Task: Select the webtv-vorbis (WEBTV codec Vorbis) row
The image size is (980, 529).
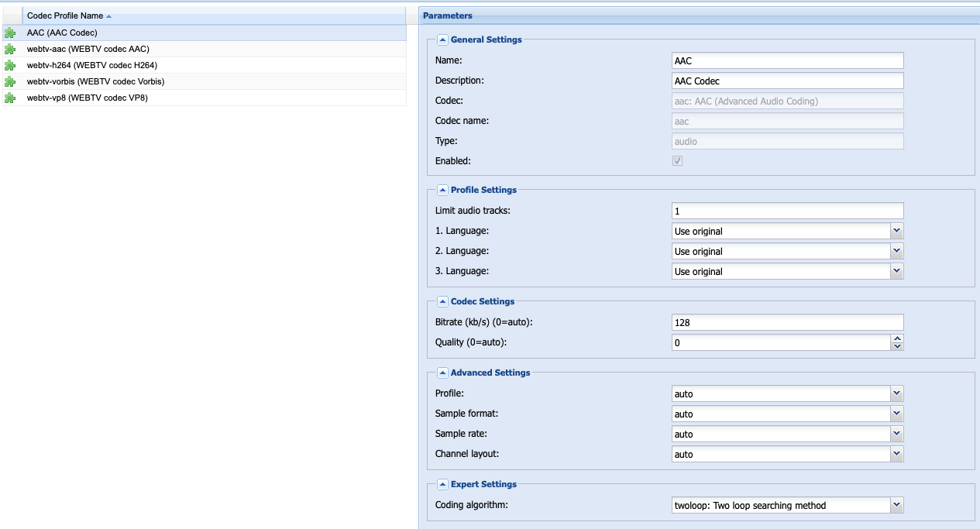Action: [x=95, y=81]
